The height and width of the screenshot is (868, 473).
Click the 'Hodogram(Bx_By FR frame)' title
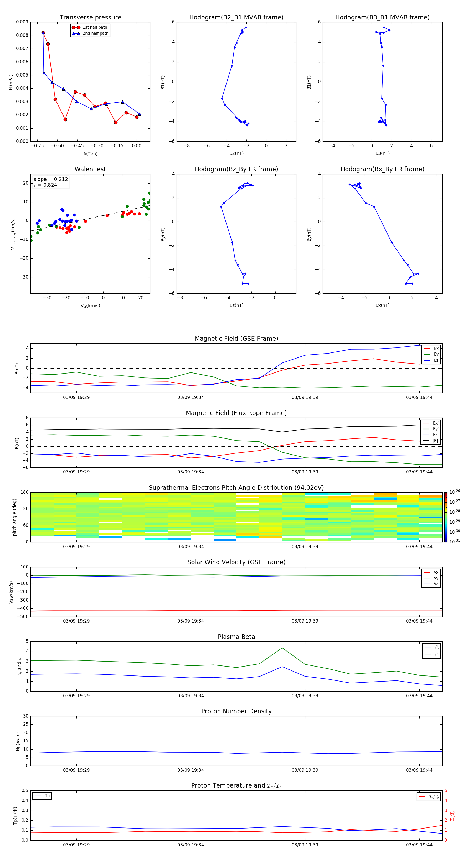point(382,169)
